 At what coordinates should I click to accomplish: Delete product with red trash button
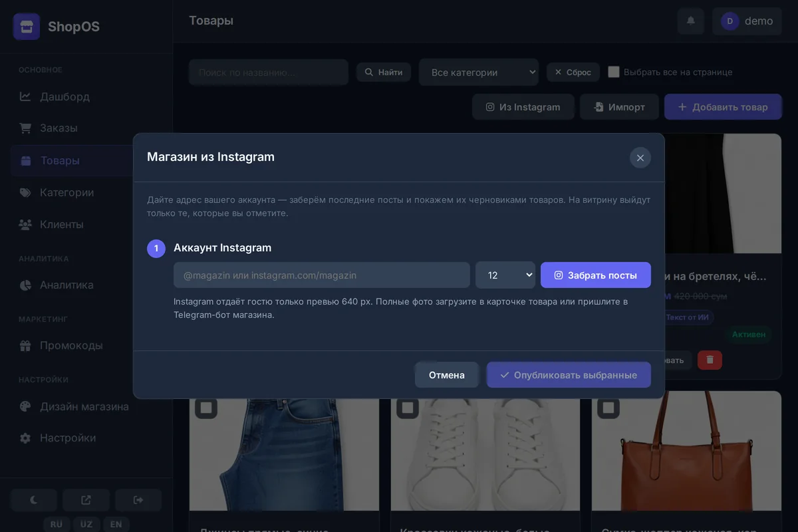[710, 360]
